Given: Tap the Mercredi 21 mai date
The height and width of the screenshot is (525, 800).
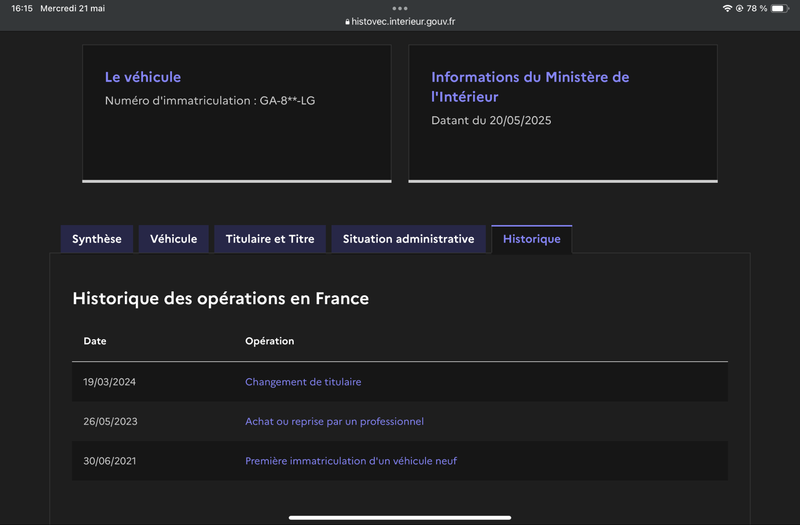Looking at the screenshot, I should 72,8.
